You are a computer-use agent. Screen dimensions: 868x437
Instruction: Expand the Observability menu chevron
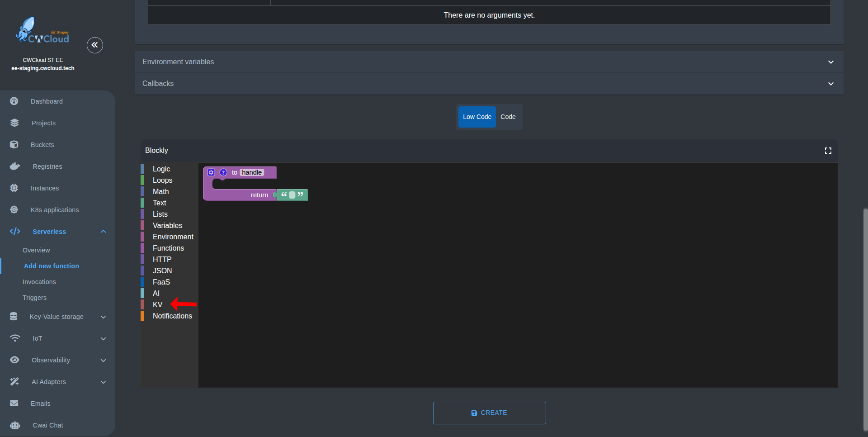click(103, 360)
